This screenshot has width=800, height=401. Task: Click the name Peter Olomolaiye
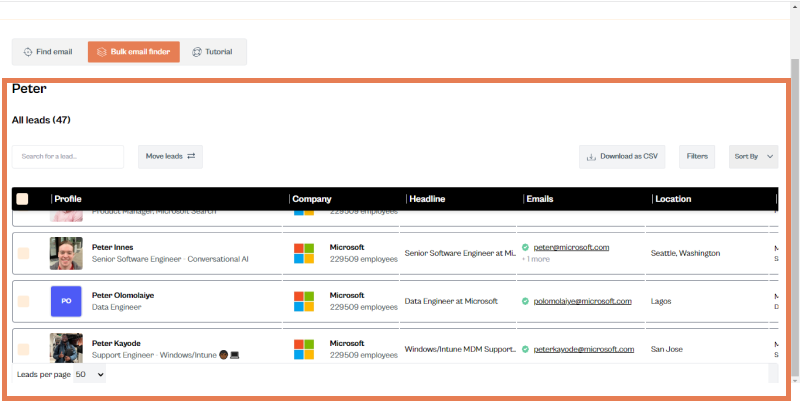(x=123, y=295)
